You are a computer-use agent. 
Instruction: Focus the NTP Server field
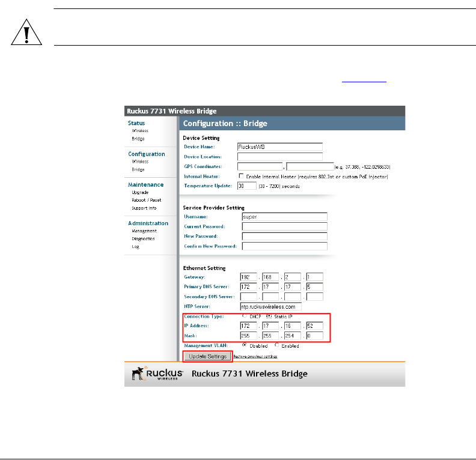[271, 306]
